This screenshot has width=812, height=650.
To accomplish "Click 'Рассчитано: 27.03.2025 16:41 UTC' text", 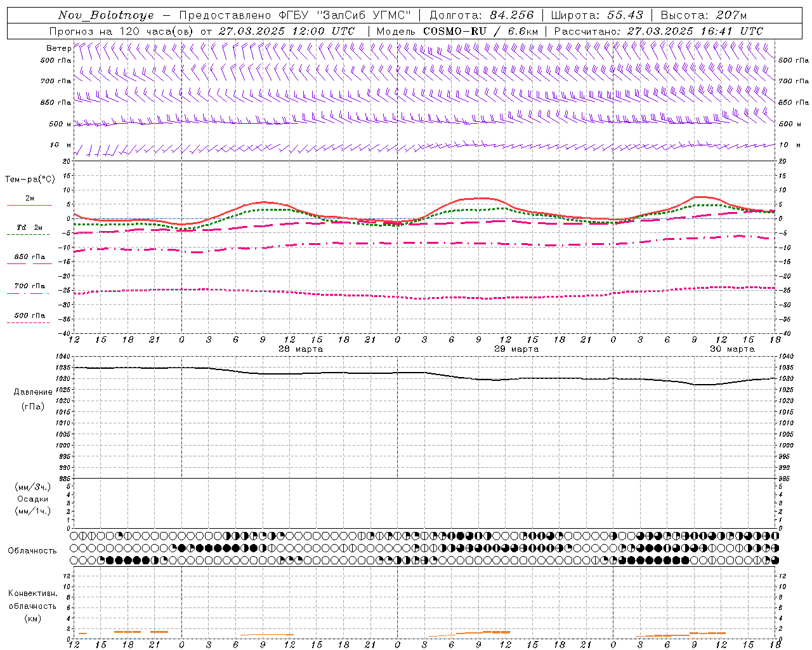I will [658, 31].
